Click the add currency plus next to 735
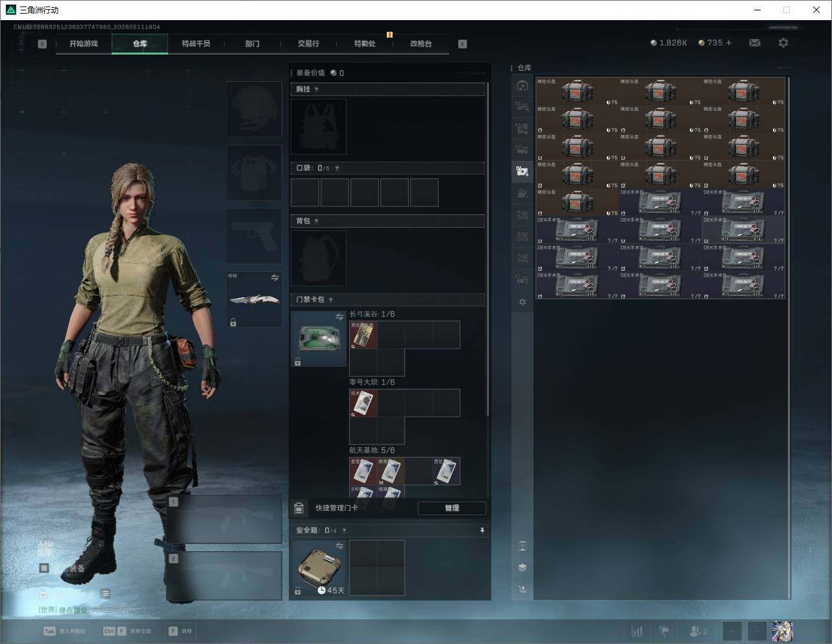The width and height of the screenshot is (832, 644). (729, 43)
